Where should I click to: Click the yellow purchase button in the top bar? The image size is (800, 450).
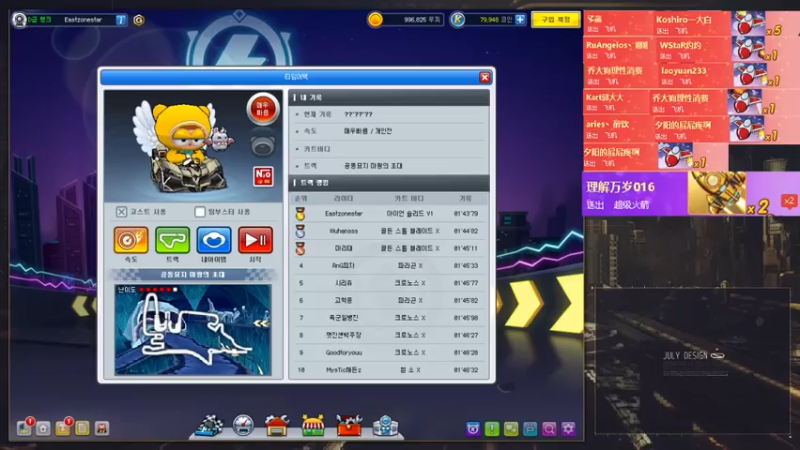pyautogui.click(x=556, y=20)
